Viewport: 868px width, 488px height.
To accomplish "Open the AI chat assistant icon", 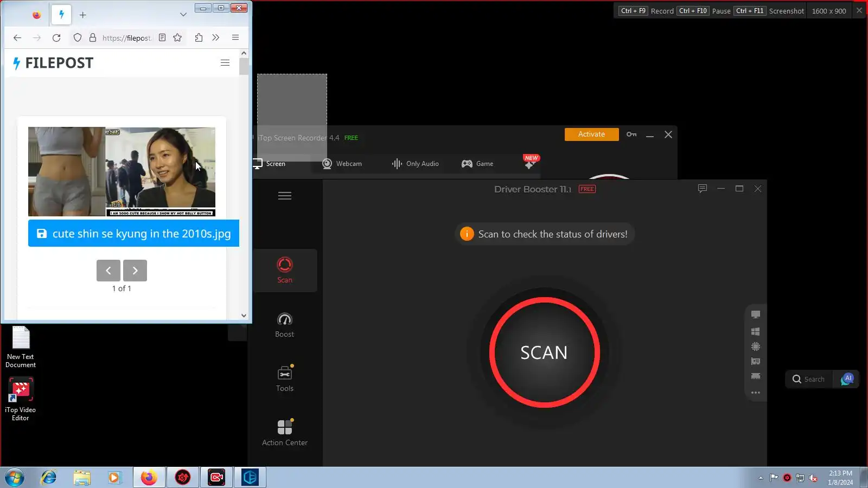I will click(x=847, y=379).
